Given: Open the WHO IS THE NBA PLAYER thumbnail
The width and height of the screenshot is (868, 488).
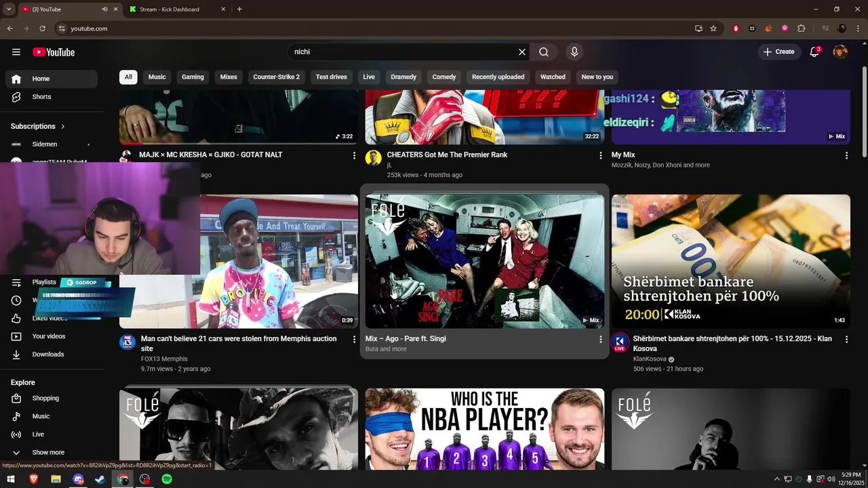Looking at the screenshot, I should click(x=485, y=429).
